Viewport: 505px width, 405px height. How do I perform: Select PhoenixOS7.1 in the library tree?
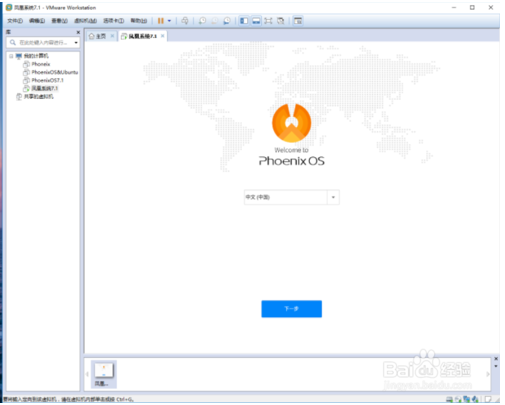point(47,80)
